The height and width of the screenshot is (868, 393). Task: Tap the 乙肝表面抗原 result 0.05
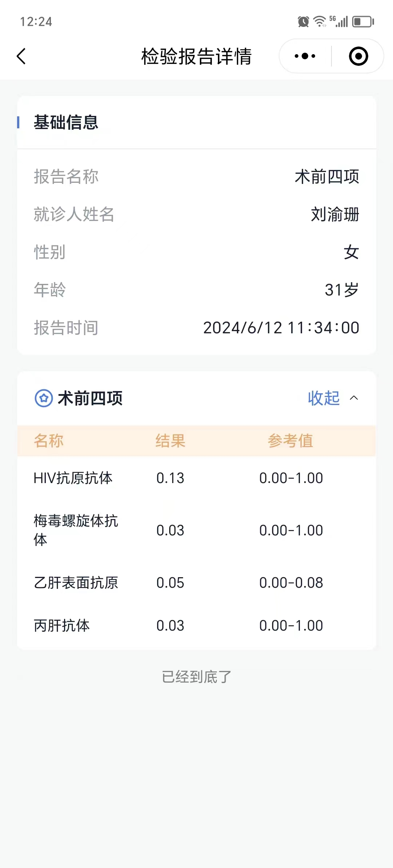point(170,583)
